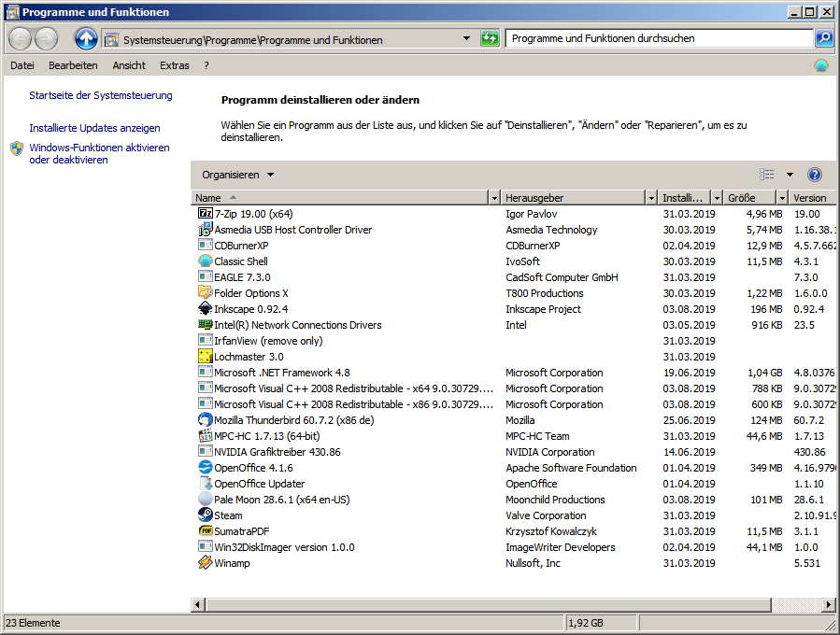The width and height of the screenshot is (840, 635).
Task: Open the Name column filter dropdown
Action: (494, 198)
